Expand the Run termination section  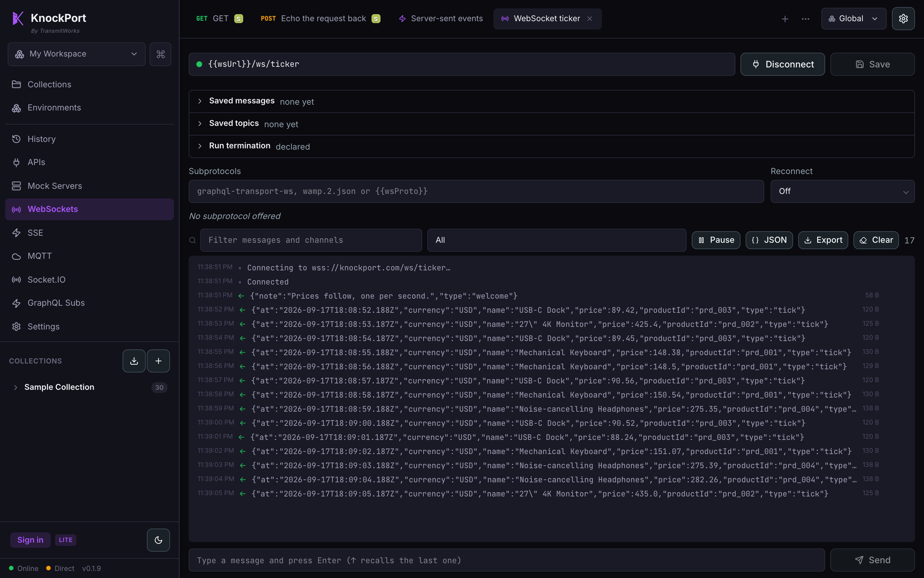[551, 146]
